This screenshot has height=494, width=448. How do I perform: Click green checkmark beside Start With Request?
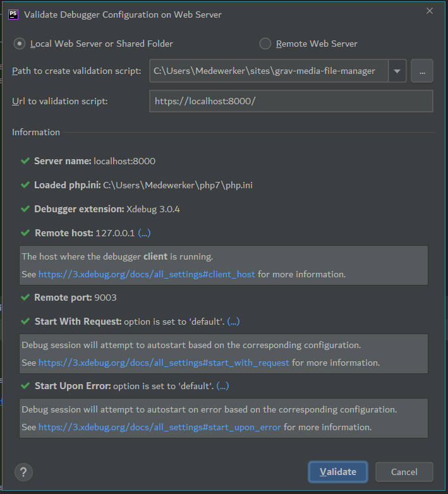[x=25, y=322]
